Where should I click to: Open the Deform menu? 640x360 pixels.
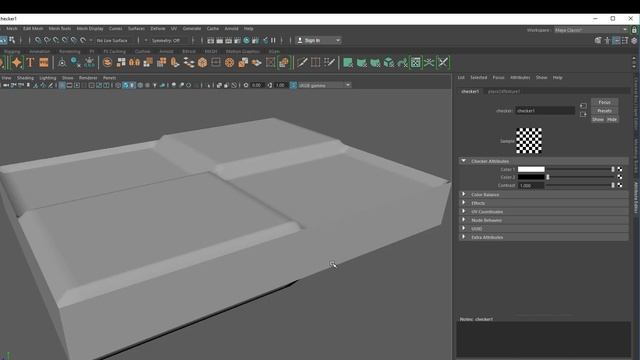click(158, 29)
